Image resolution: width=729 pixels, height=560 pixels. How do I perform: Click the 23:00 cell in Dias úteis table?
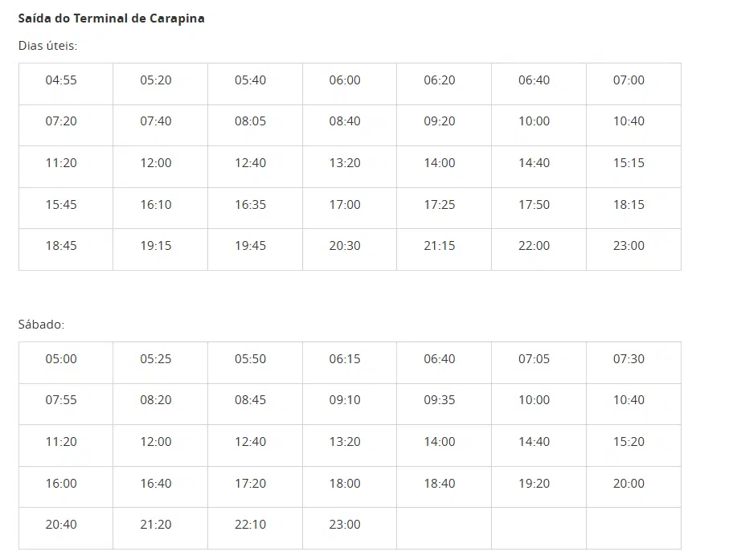[629, 246]
